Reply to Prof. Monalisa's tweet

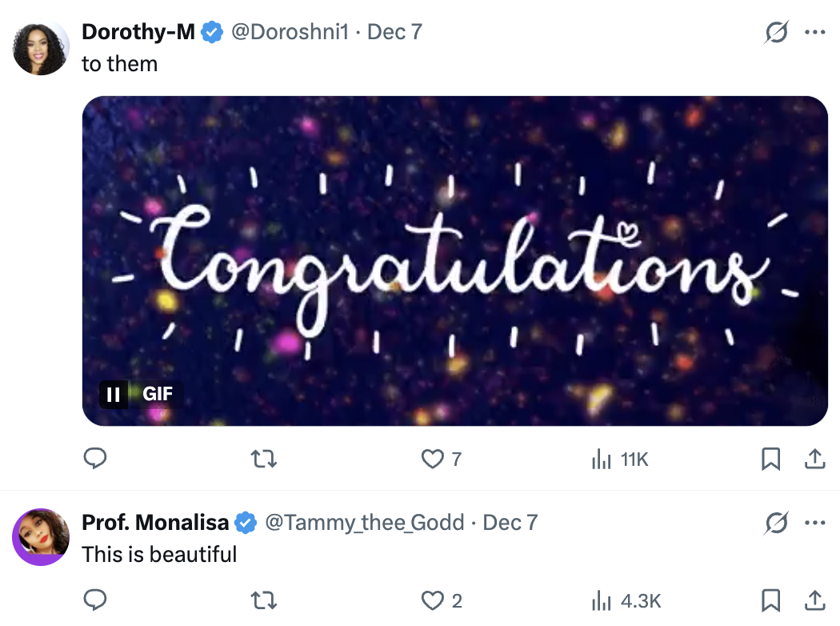(x=96, y=600)
